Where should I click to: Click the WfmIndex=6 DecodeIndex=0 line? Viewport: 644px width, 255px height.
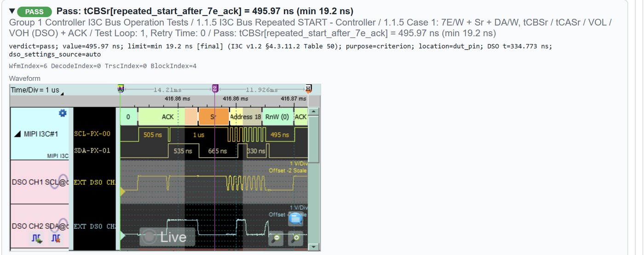[x=103, y=66]
